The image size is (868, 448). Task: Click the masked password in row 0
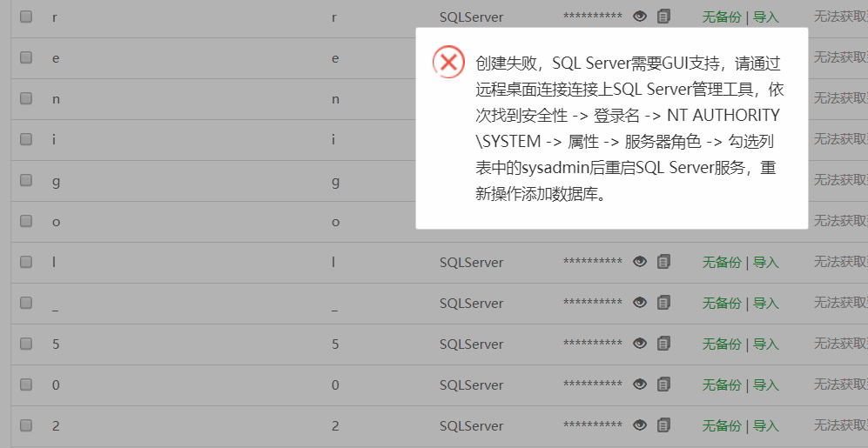coord(593,384)
